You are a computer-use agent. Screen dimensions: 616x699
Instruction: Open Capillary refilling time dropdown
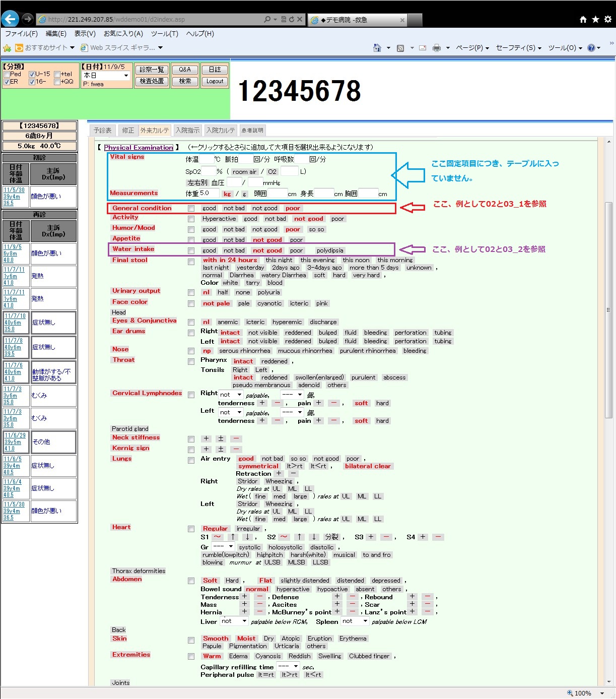pyautogui.click(x=289, y=666)
